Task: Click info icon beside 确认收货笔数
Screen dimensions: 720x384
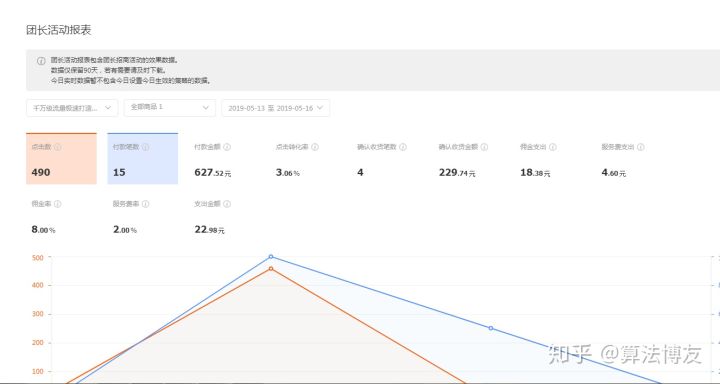Action: tap(403, 147)
